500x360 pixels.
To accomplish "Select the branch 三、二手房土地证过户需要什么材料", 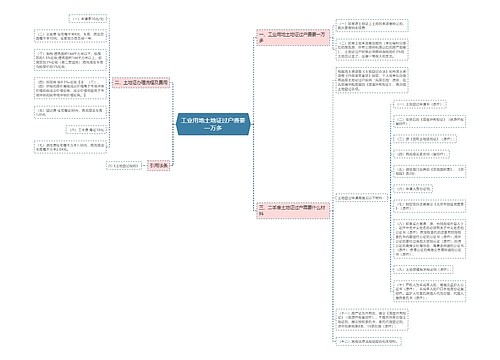I will pos(293,210).
